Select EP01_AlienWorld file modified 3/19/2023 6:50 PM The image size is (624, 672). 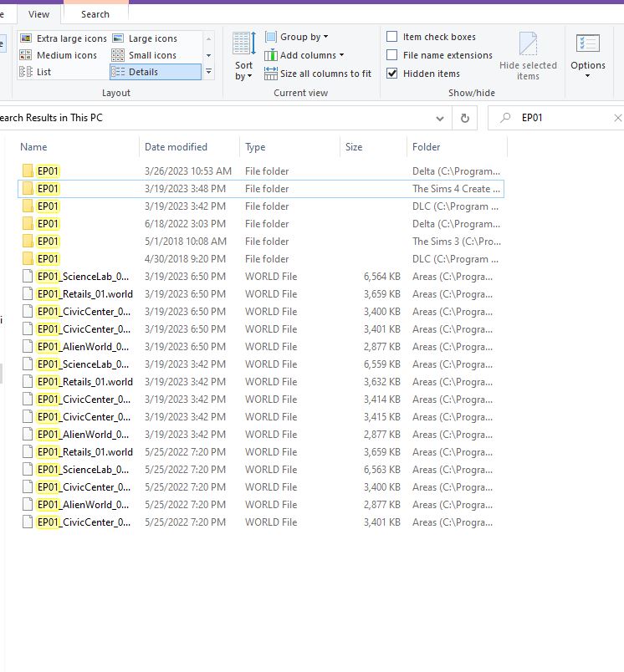click(261, 347)
